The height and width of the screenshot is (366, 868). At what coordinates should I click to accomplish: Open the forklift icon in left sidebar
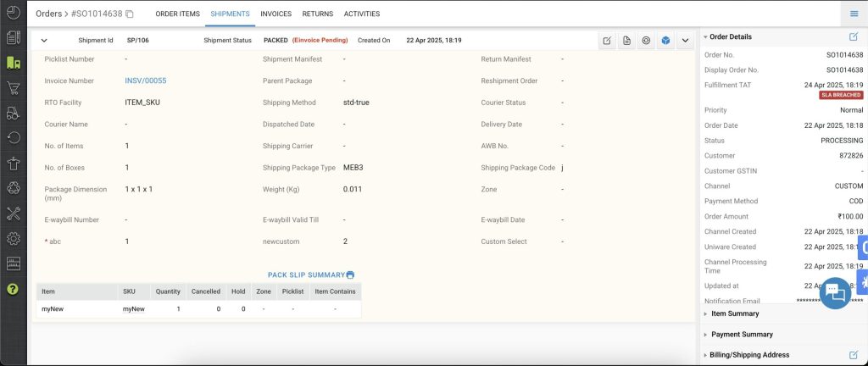pos(13,113)
